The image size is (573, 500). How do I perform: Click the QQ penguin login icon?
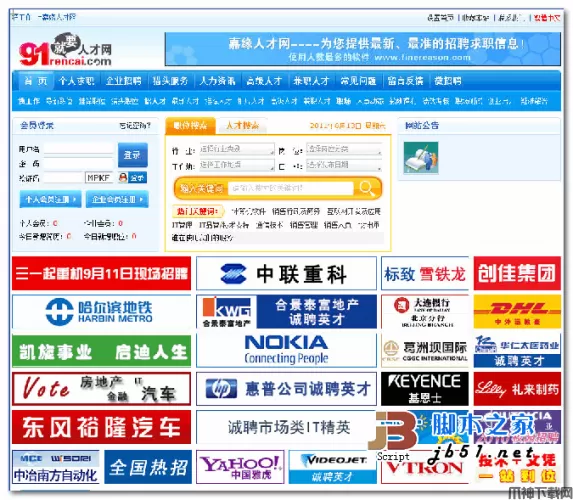tap(133, 178)
